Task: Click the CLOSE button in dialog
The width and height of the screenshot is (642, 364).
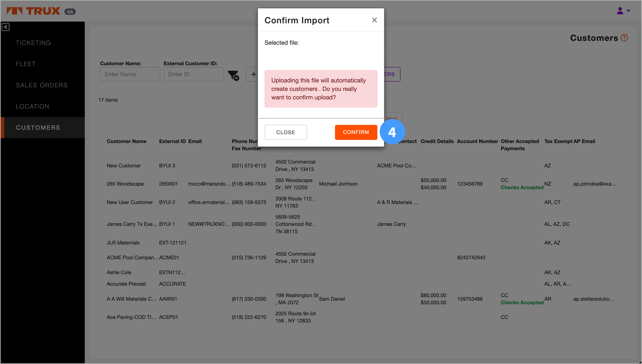Action: point(285,132)
